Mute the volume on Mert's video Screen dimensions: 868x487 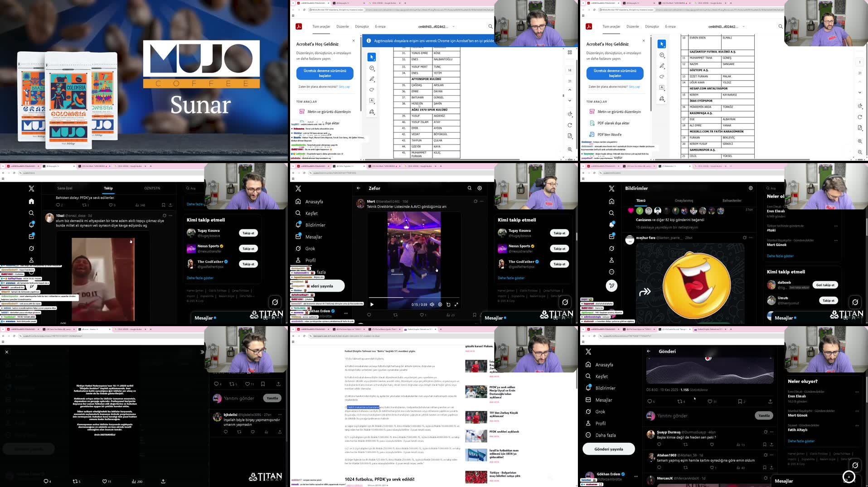pos(432,304)
